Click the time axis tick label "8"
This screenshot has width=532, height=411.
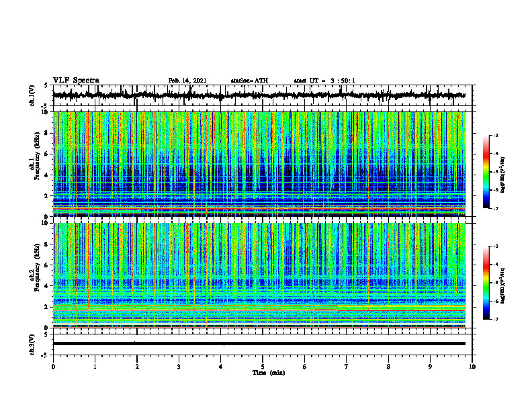pos(388,367)
